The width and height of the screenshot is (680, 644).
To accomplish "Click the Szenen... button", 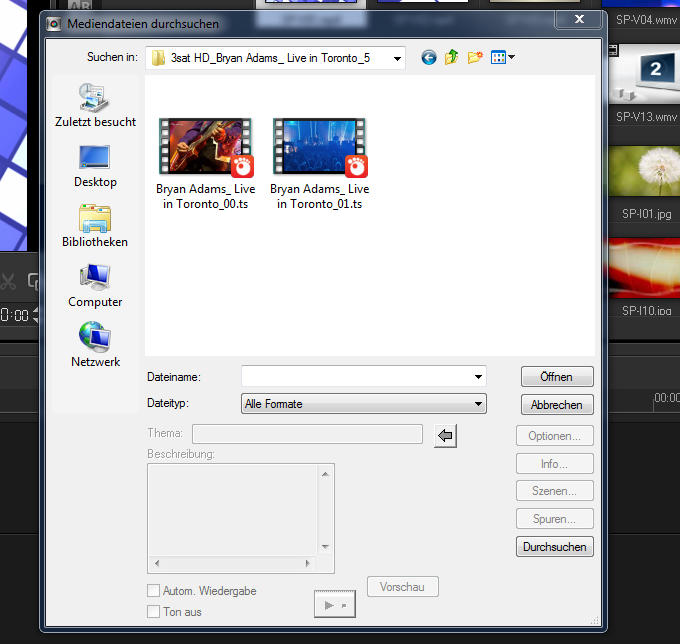I will coord(554,490).
